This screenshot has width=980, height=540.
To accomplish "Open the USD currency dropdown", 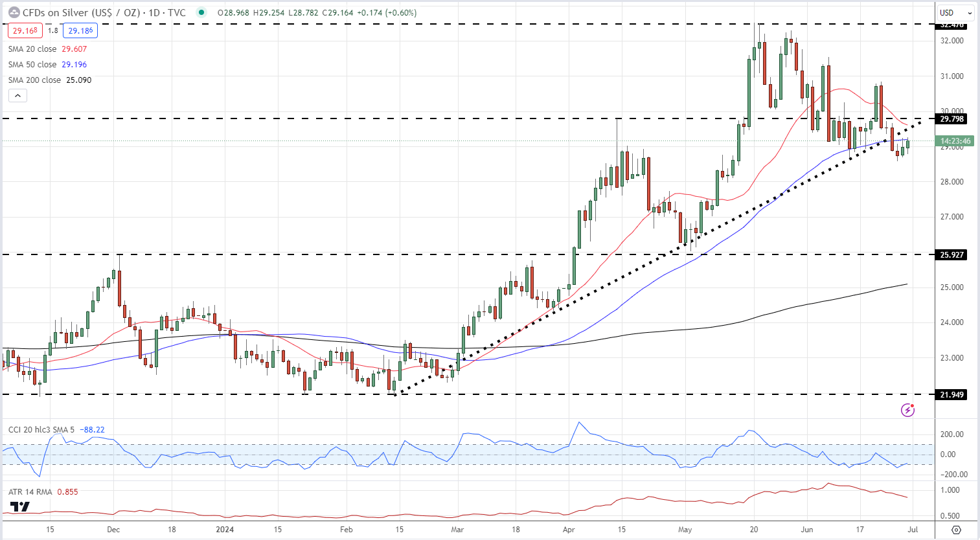I will 955,12.
